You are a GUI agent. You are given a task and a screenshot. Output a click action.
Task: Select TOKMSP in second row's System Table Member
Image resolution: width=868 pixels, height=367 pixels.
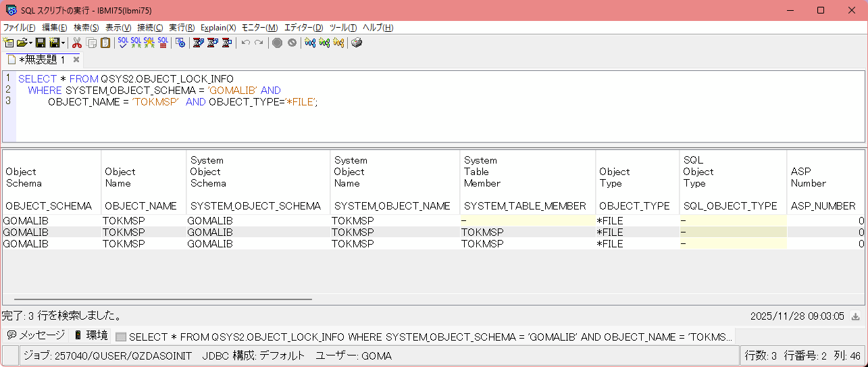[528, 232]
